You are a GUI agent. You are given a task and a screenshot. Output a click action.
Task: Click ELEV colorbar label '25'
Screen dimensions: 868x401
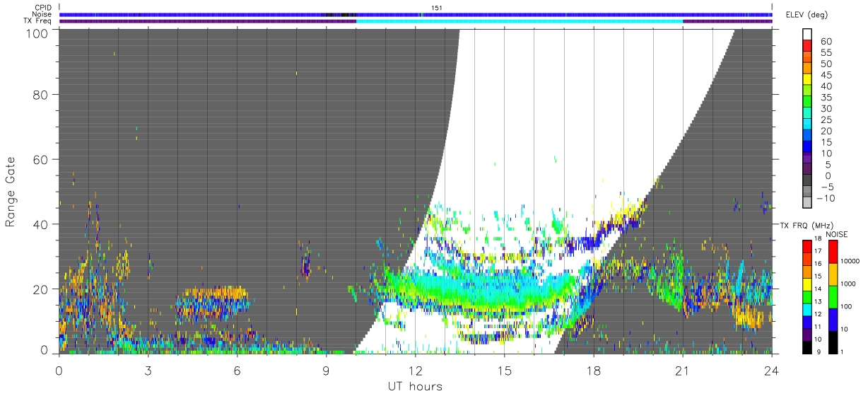pos(826,120)
